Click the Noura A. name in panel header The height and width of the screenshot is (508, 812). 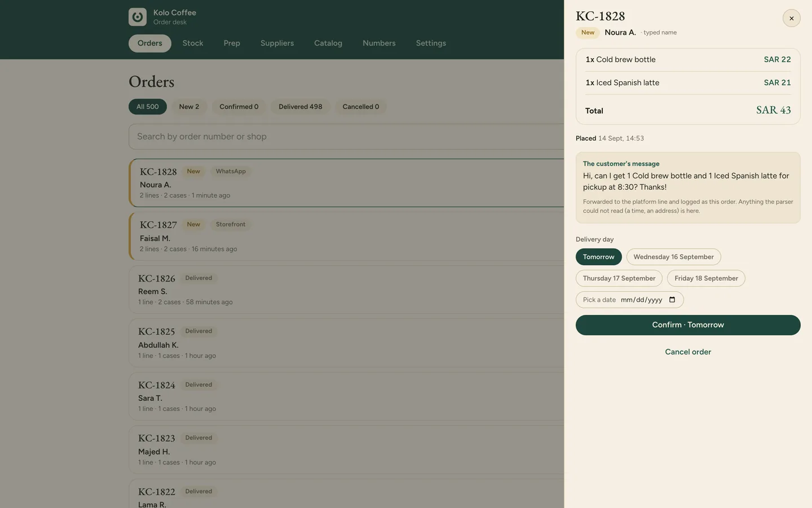pyautogui.click(x=620, y=33)
